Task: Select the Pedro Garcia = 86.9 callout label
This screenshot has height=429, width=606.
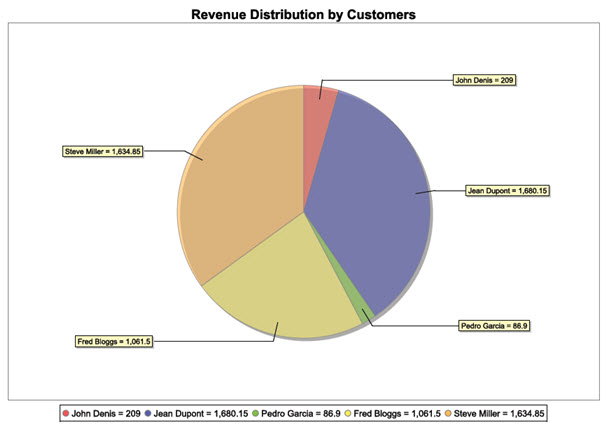Action: [x=494, y=326]
